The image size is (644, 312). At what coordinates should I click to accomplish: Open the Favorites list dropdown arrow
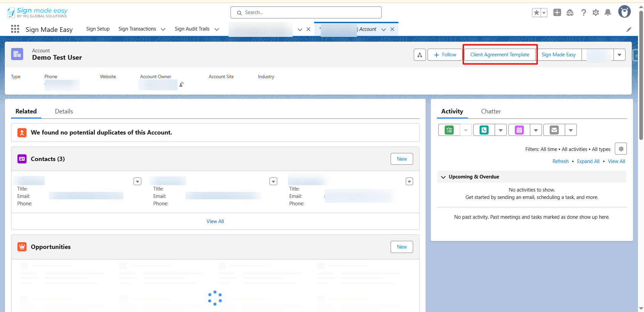tap(544, 13)
